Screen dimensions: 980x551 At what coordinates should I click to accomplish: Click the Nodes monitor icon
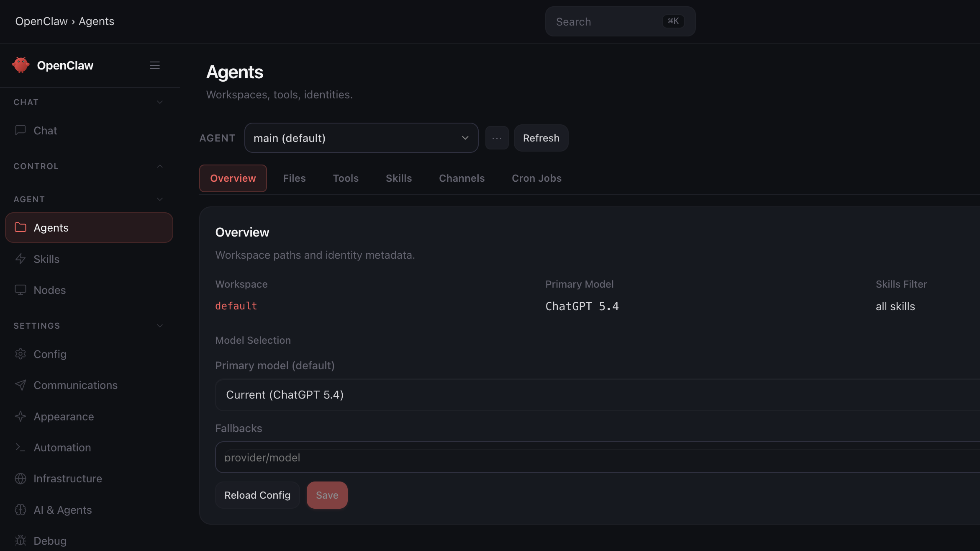[21, 290]
